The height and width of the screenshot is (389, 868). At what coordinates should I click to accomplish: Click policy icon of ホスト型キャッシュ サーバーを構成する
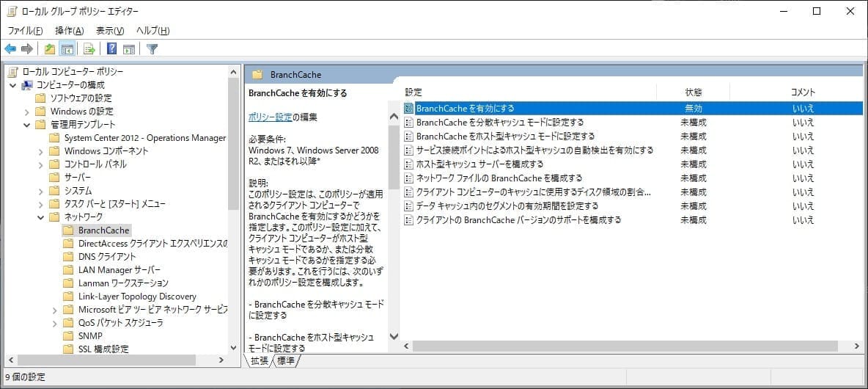tap(409, 164)
